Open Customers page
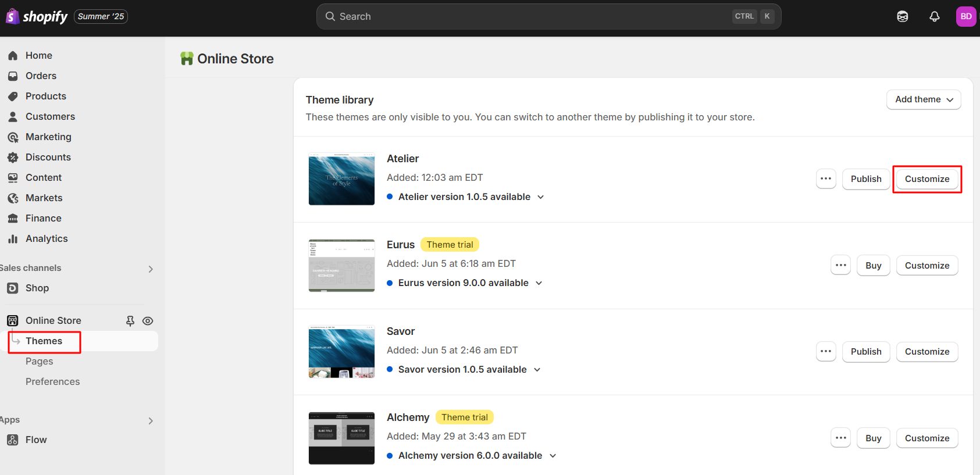Image resolution: width=980 pixels, height=475 pixels. click(x=50, y=117)
